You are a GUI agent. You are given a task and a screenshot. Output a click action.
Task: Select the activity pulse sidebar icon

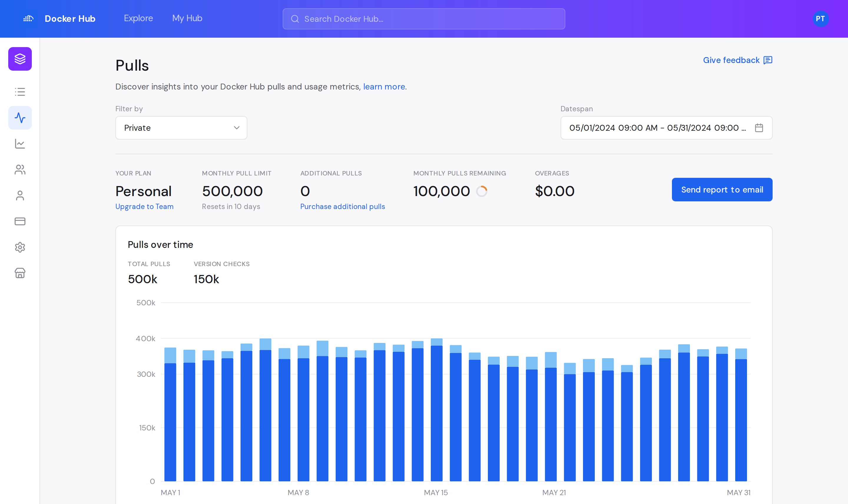20,118
